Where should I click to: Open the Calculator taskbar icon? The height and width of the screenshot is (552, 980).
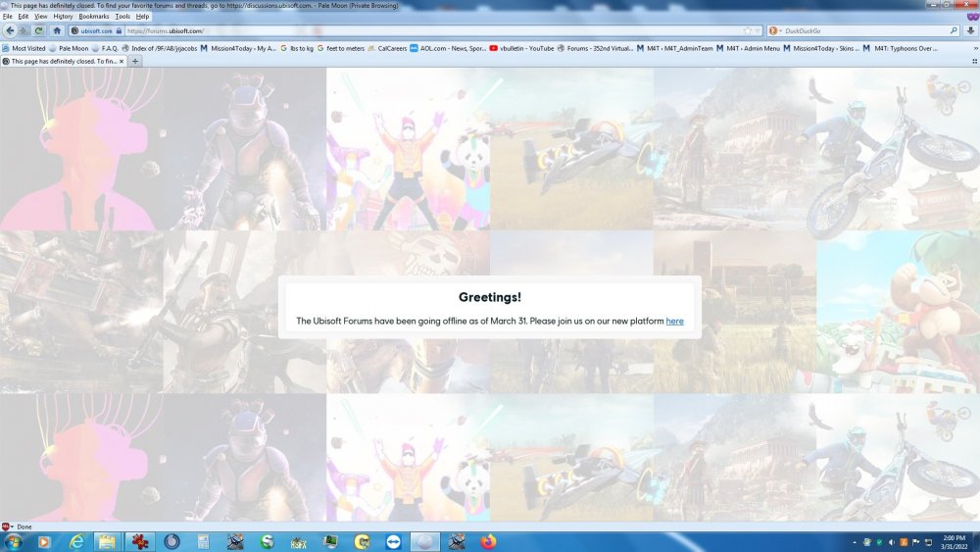point(203,542)
